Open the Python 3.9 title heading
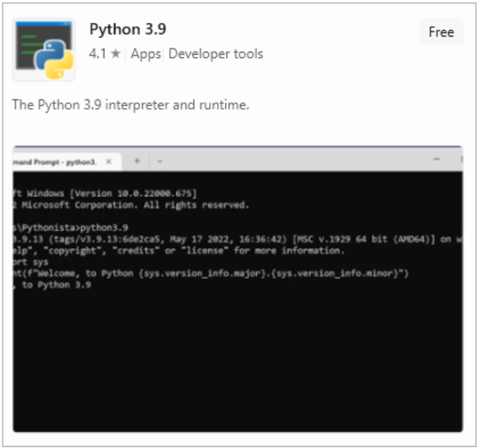Image resolution: width=477 pixels, height=448 pixels. 127,29
